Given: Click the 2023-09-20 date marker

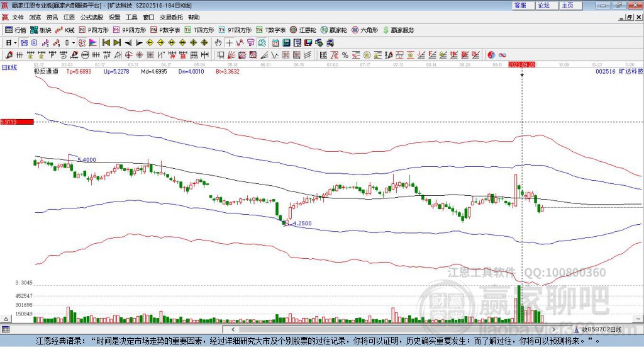Looking at the screenshot, I should [521, 64].
